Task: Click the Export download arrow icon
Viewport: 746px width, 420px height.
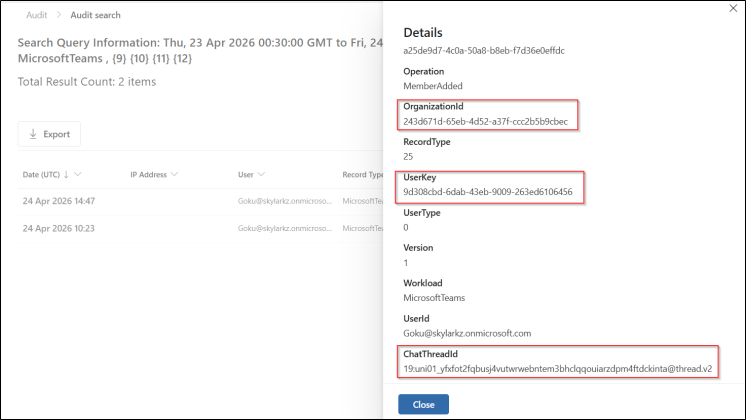Action: pyautogui.click(x=33, y=134)
